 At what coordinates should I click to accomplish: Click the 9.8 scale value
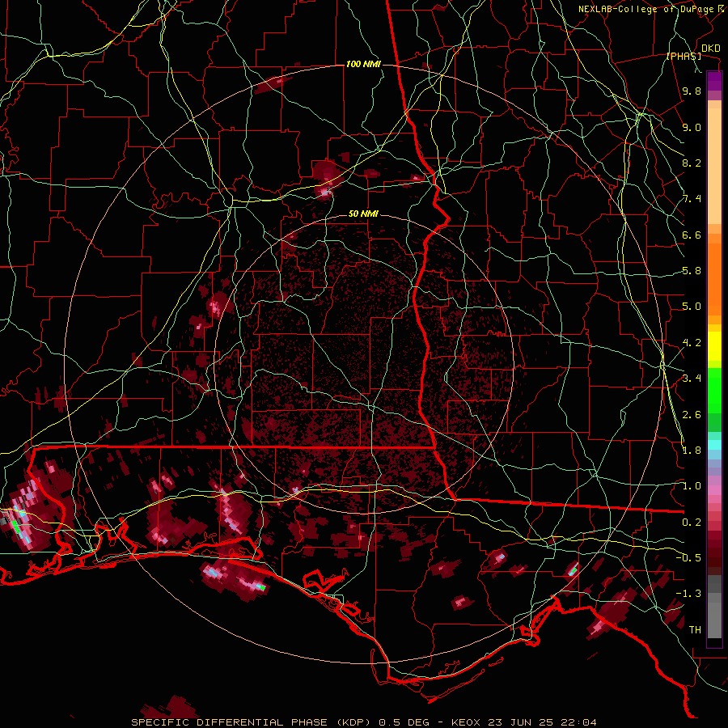(692, 91)
